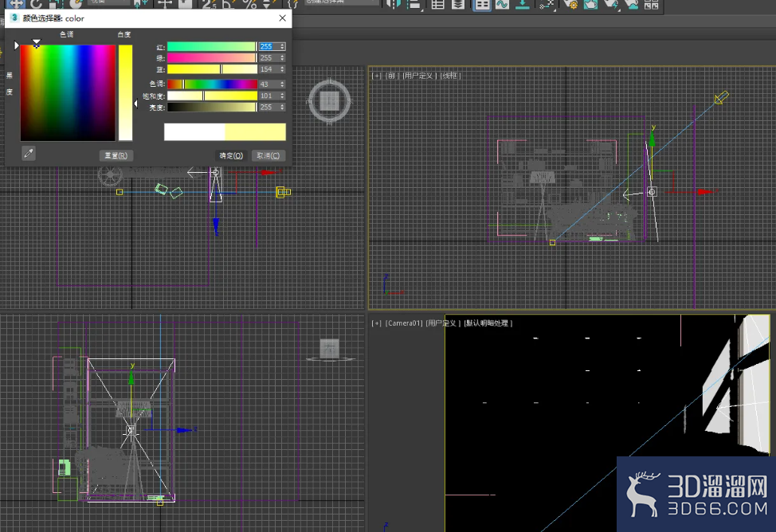Screen dimensions: 776x532
Task: Click the hue value field showing 43
Action: [x=268, y=84]
